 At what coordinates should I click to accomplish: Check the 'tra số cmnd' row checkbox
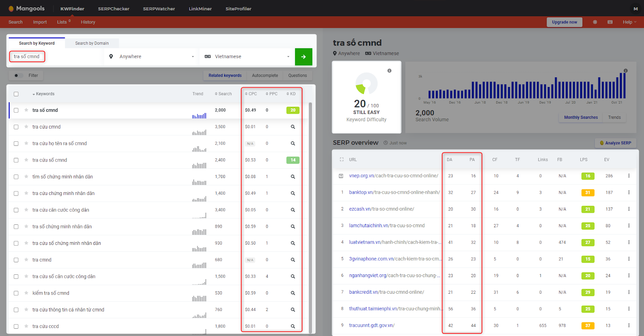click(x=16, y=110)
